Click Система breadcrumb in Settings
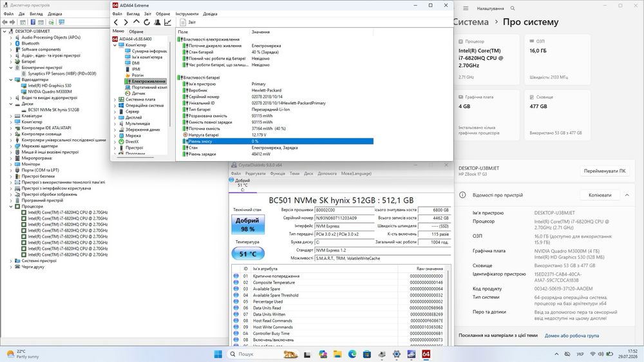 click(471, 22)
